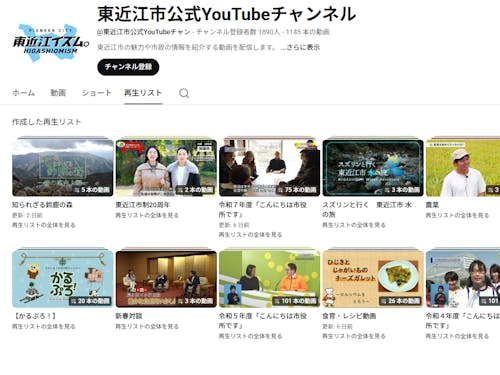This screenshot has width=500, height=375.
Task: View full playlist link under 令和7年度
Action: tap(250, 235)
